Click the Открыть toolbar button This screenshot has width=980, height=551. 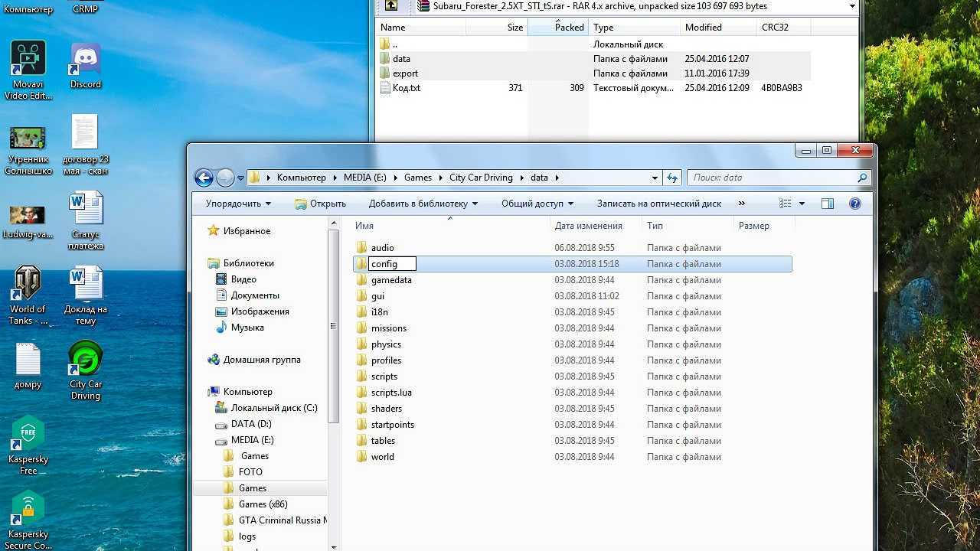320,204
